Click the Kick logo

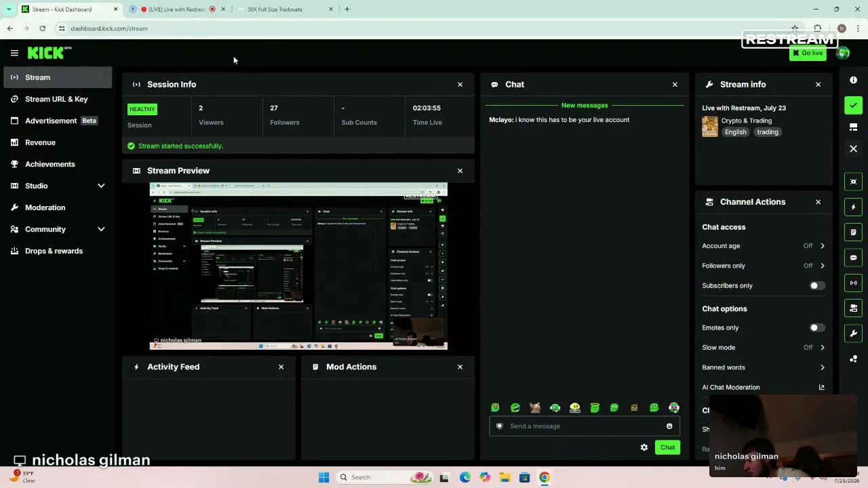(x=49, y=53)
